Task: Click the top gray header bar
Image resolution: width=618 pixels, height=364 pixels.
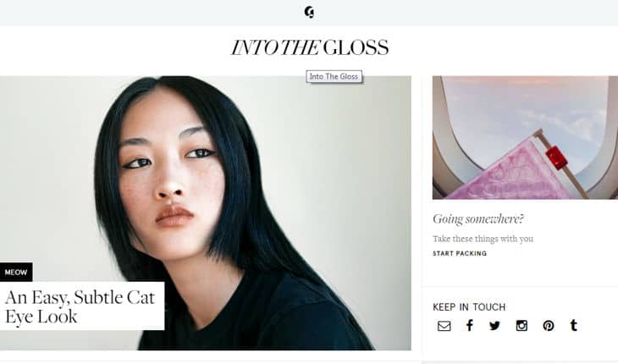Action: click(x=309, y=13)
